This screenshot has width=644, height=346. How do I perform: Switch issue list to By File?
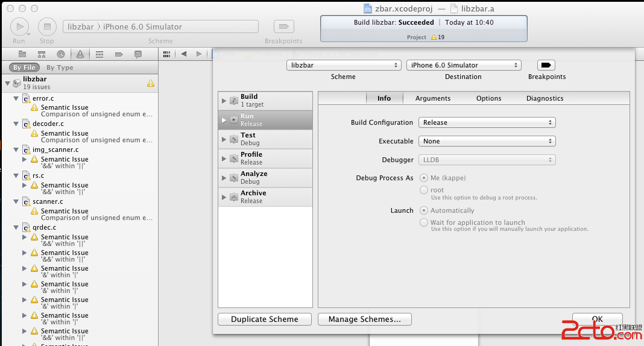click(x=24, y=68)
